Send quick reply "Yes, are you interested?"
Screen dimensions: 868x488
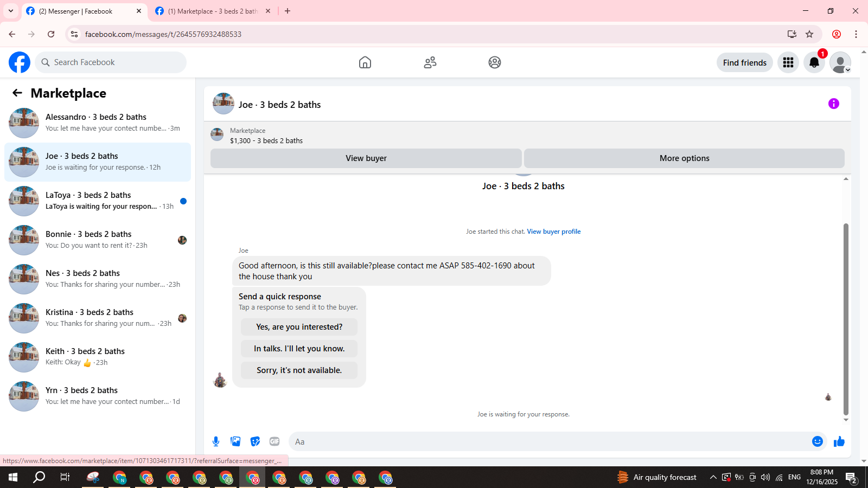coord(299,327)
